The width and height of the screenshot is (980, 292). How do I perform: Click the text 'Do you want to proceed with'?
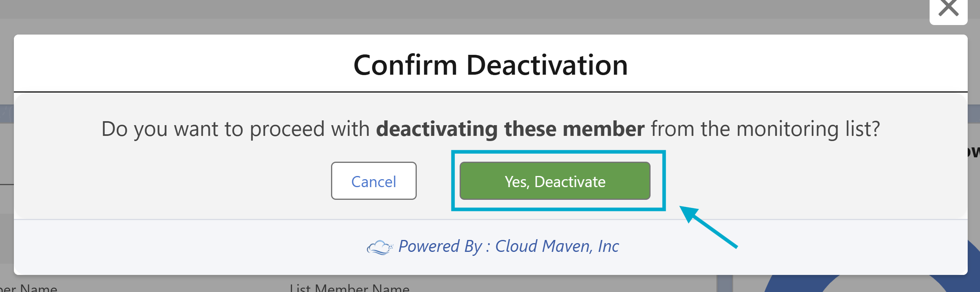point(235,129)
